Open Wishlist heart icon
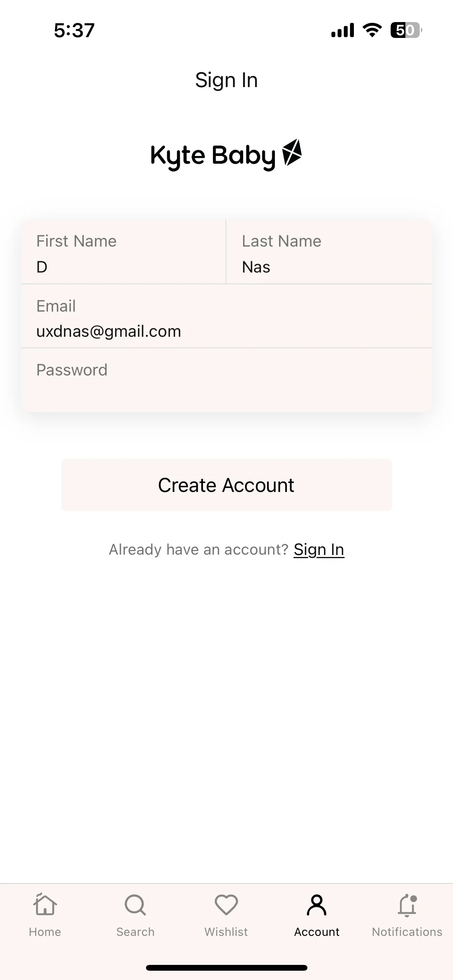Image resolution: width=453 pixels, height=980 pixels. (x=226, y=905)
